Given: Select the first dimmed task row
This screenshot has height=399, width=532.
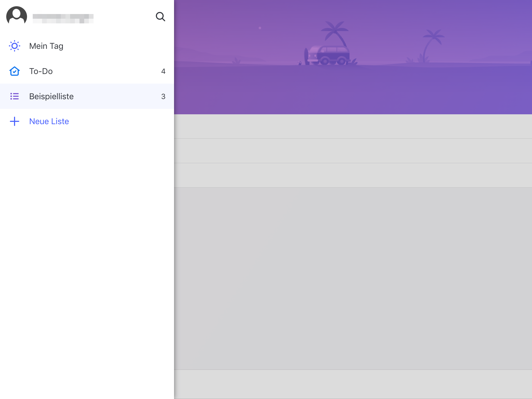Looking at the screenshot, I should (353, 127).
